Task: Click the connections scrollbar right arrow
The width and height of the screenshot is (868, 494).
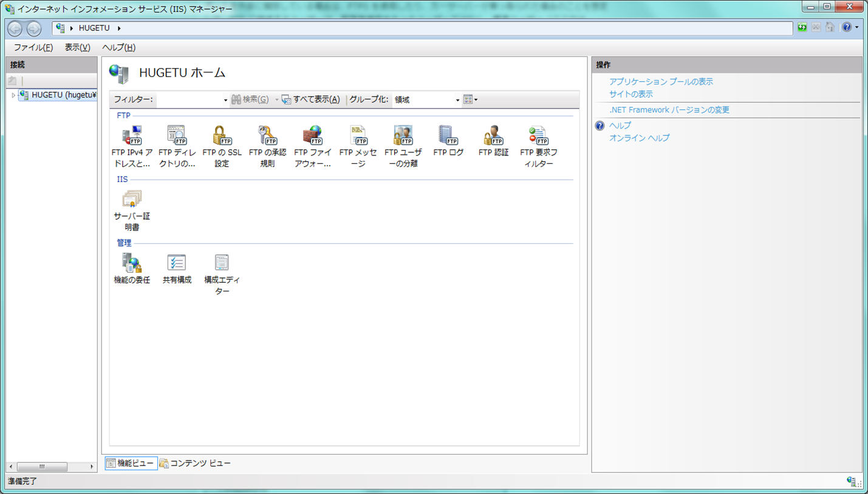Action: tap(92, 467)
